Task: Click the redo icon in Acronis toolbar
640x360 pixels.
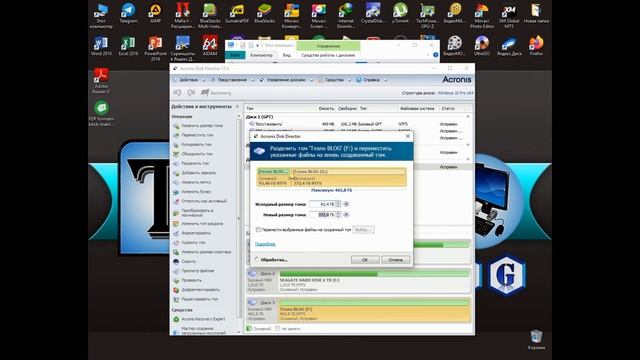Action: [191, 93]
